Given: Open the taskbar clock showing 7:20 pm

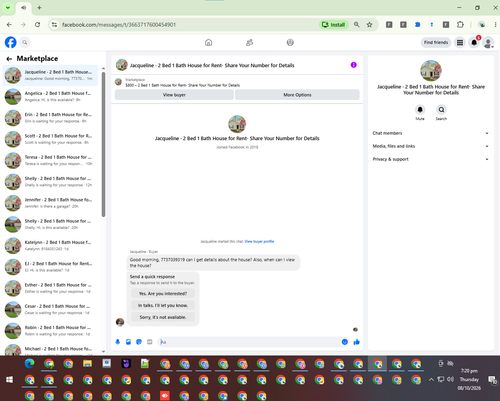Looking at the screenshot, I should [469, 379].
